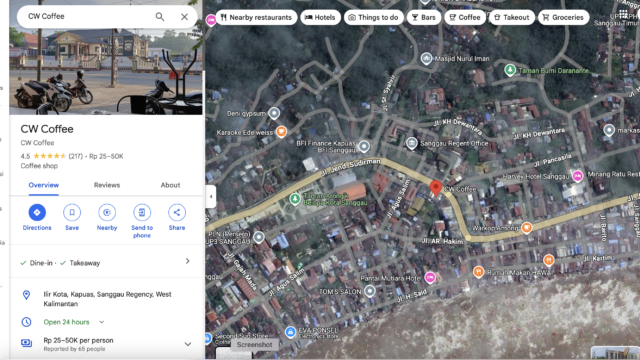Screen dimensions: 640x360
Task: Click the 4.5 star rating
Action: tap(43, 156)
